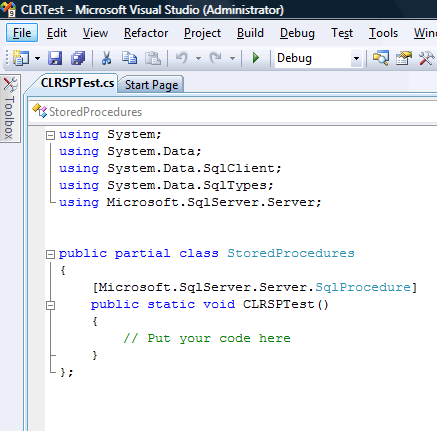This screenshot has height=431, width=437.
Task: Collapse the StoredProcedures class block
Action: (50, 255)
